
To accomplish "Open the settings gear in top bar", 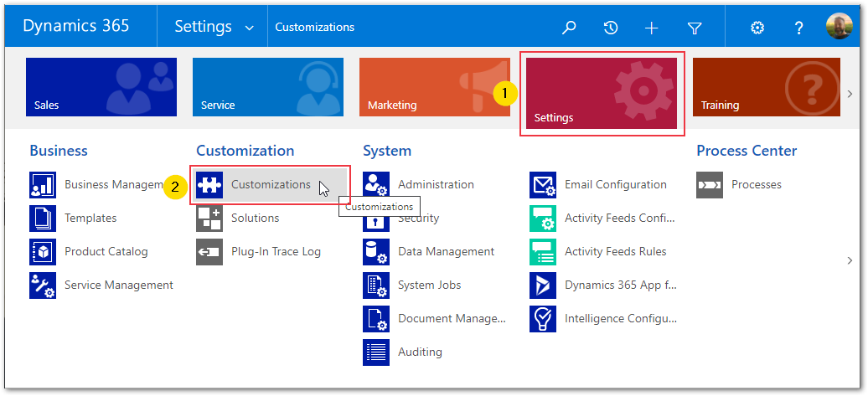I will tap(757, 28).
